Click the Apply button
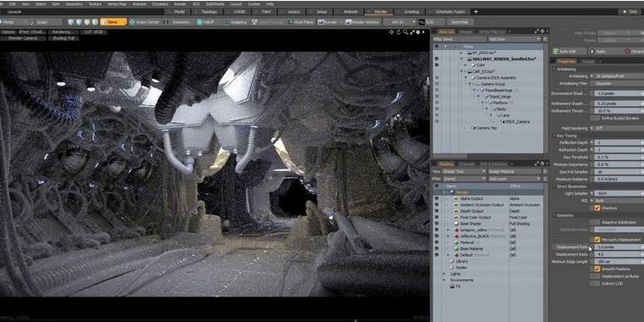This screenshot has height=322, width=644. pyautogui.click(x=604, y=52)
